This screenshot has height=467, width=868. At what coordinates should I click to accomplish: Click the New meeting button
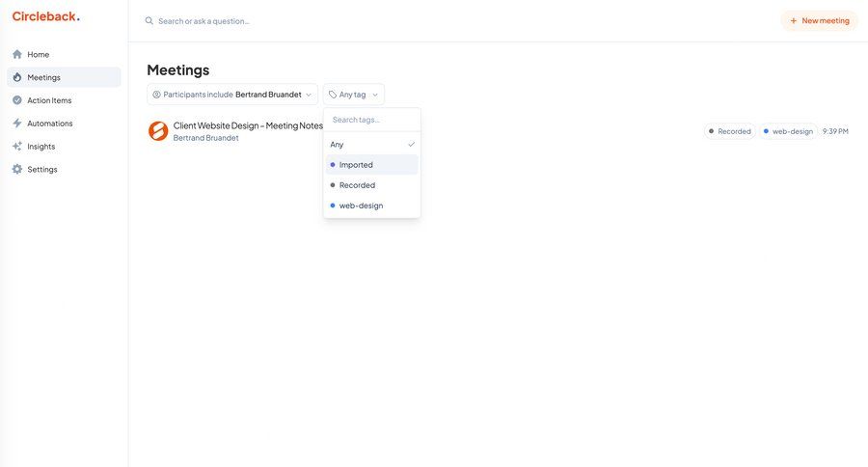[819, 20]
